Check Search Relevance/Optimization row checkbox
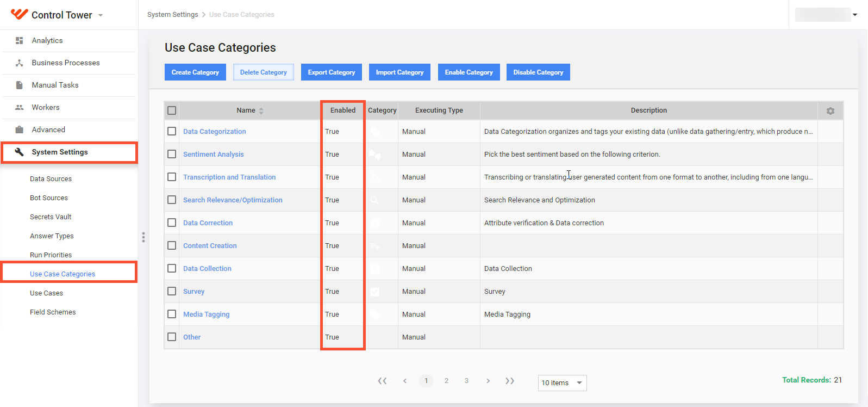 (172, 200)
